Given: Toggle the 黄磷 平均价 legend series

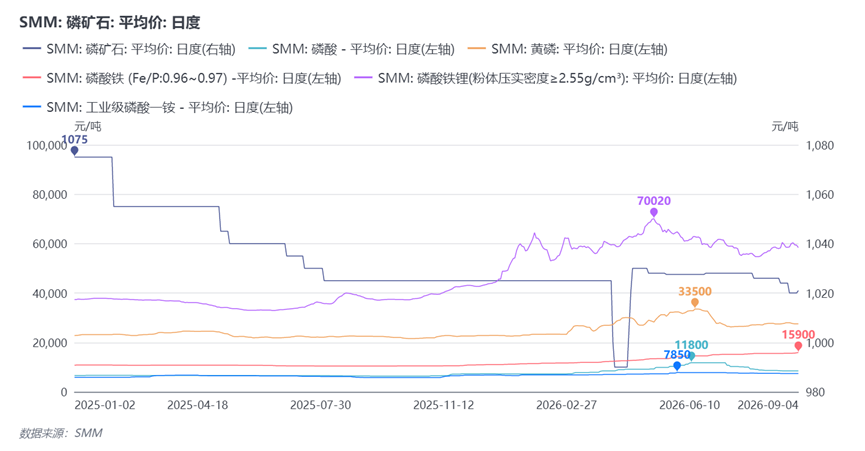Looking at the screenshot, I should pos(568,49).
